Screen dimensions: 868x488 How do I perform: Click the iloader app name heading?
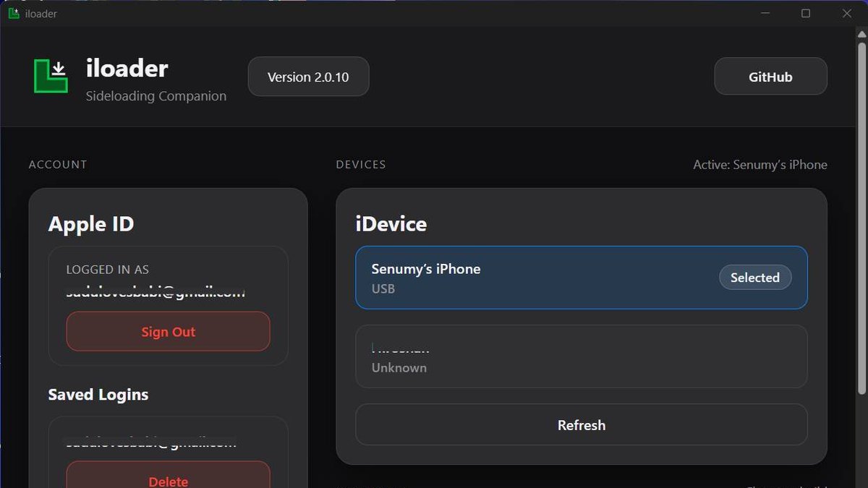coord(127,69)
